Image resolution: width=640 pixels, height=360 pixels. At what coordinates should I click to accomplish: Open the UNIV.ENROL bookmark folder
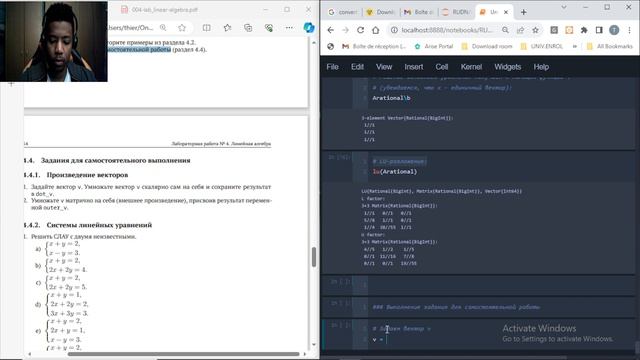(x=542, y=47)
